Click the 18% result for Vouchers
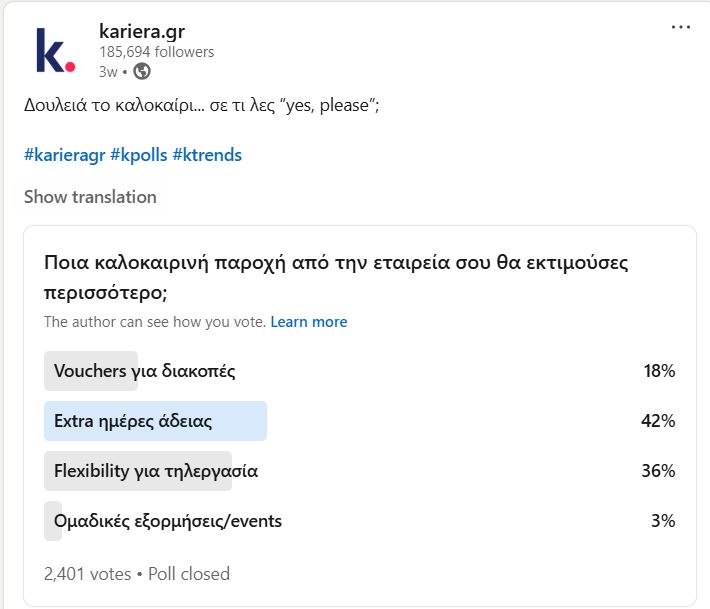 click(659, 371)
